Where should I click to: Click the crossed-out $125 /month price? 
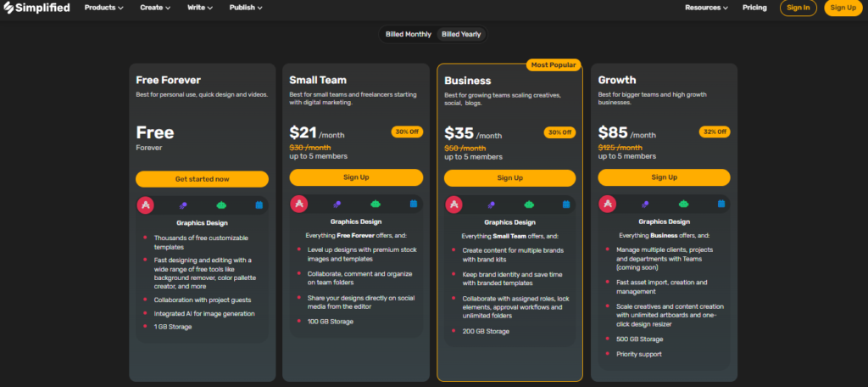[x=620, y=148]
